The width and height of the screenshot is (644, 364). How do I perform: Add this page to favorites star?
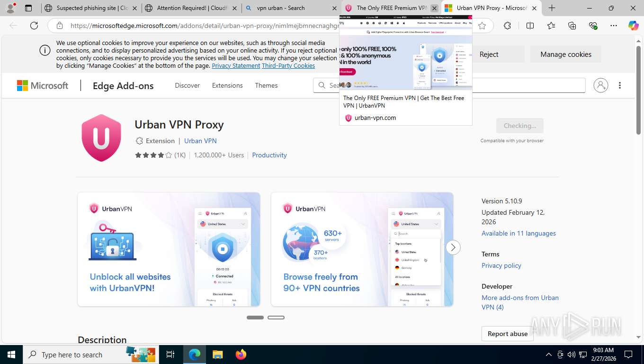pyautogui.click(x=482, y=26)
